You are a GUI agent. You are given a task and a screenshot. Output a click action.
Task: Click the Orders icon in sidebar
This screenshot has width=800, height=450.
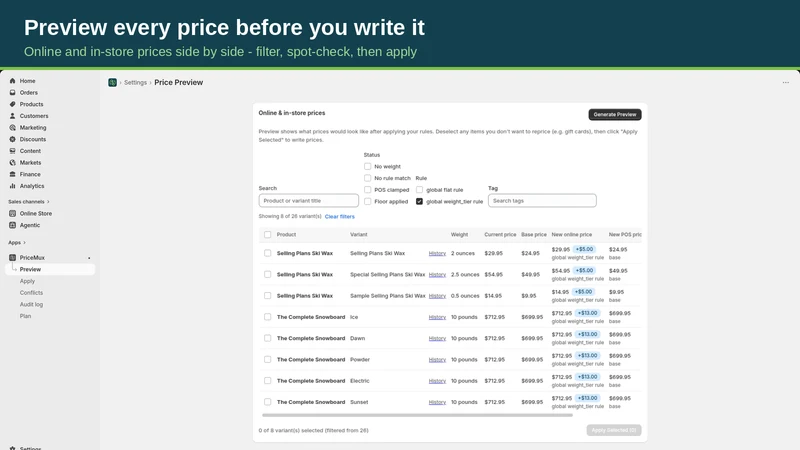coord(13,92)
